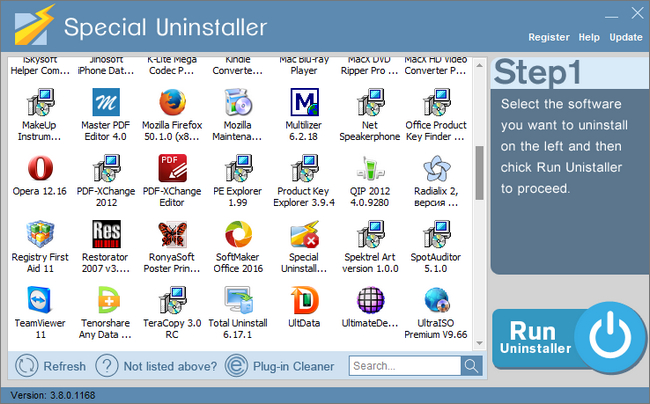Select Master PDF Editor 4.0 icon
The image size is (650, 404).
[106, 102]
